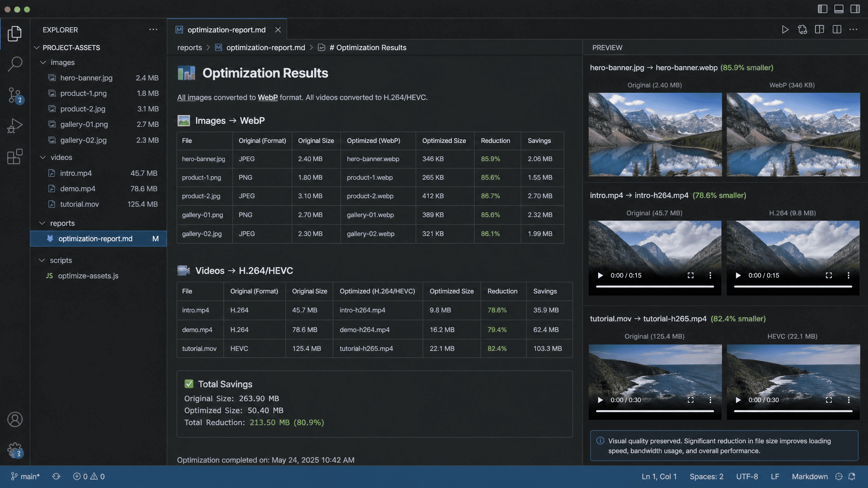Viewport: 868px width, 488px height.
Task: Open the Manage settings gear icon
Action: 15,450
